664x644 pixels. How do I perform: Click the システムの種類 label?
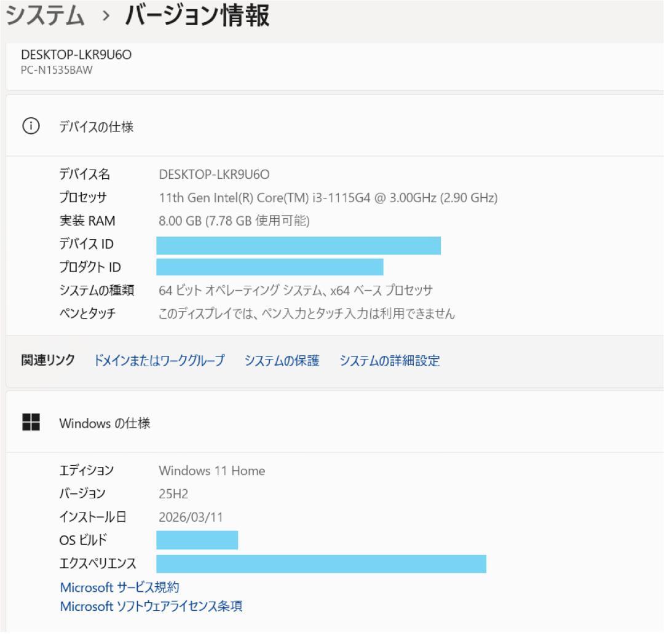(97, 290)
